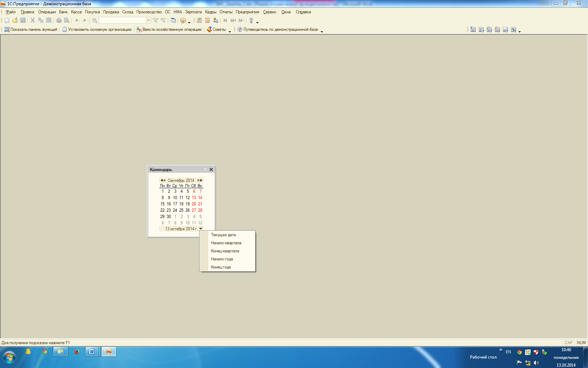
Task: Click the Windows Start button
Action: pyautogui.click(x=9, y=357)
